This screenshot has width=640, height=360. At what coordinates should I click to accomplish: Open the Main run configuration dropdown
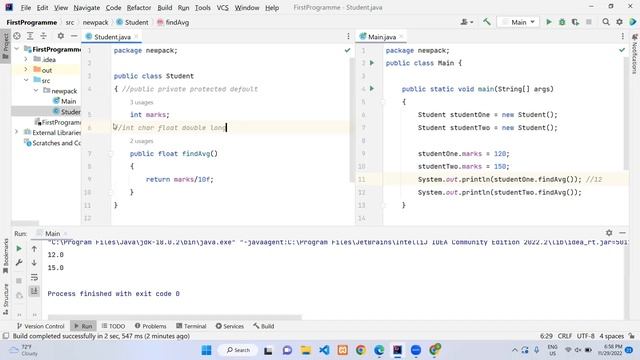518,22
